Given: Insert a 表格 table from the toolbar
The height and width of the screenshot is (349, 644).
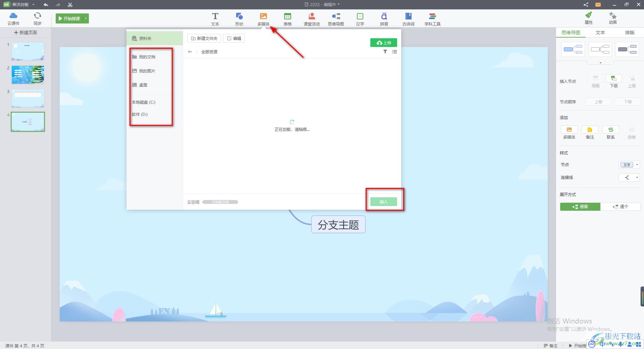Looking at the screenshot, I should [x=287, y=19].
